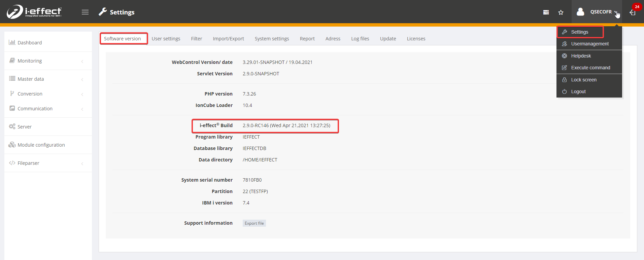
Task: Select Lock screen in user menu
Action: pyautogui.click(x=584, y=80)
